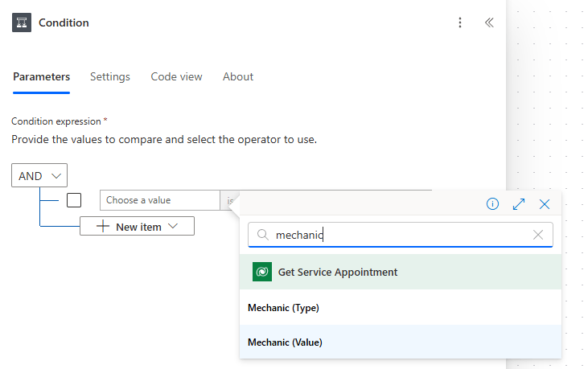Expand the dynamic content popup to full view
Screen dimensions: 588x369
click(519, 204)
